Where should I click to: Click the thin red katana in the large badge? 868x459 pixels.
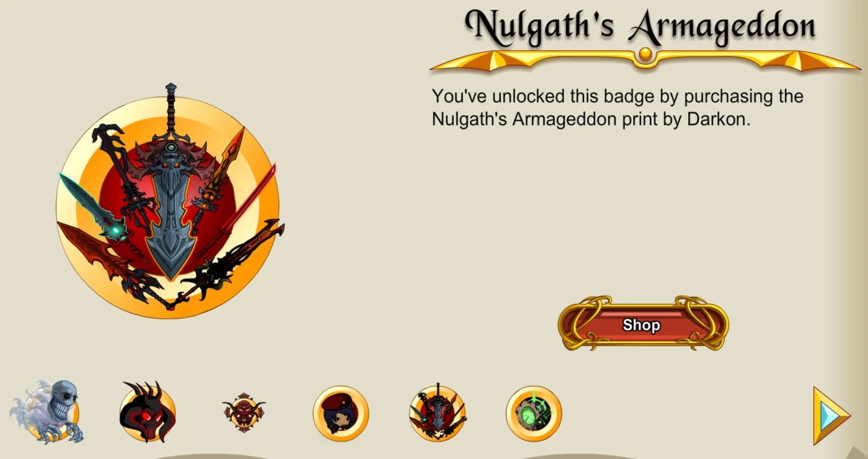pyautogui.click(x=237, y=211)
